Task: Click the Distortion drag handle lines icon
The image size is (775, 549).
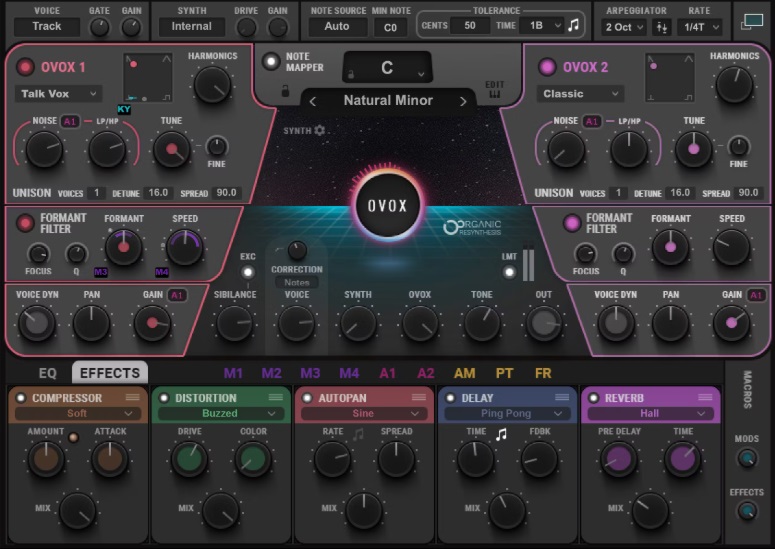Action: pos(276,397)
